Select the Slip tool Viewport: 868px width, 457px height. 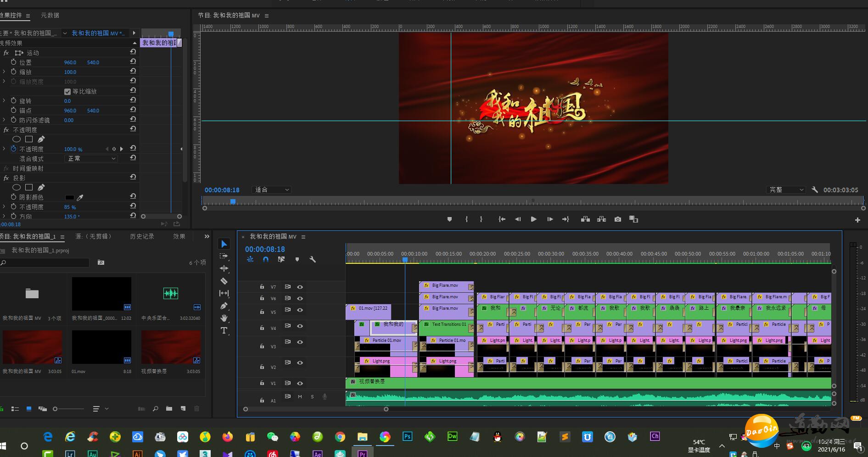pyautogui.click(x=224, y=293)
